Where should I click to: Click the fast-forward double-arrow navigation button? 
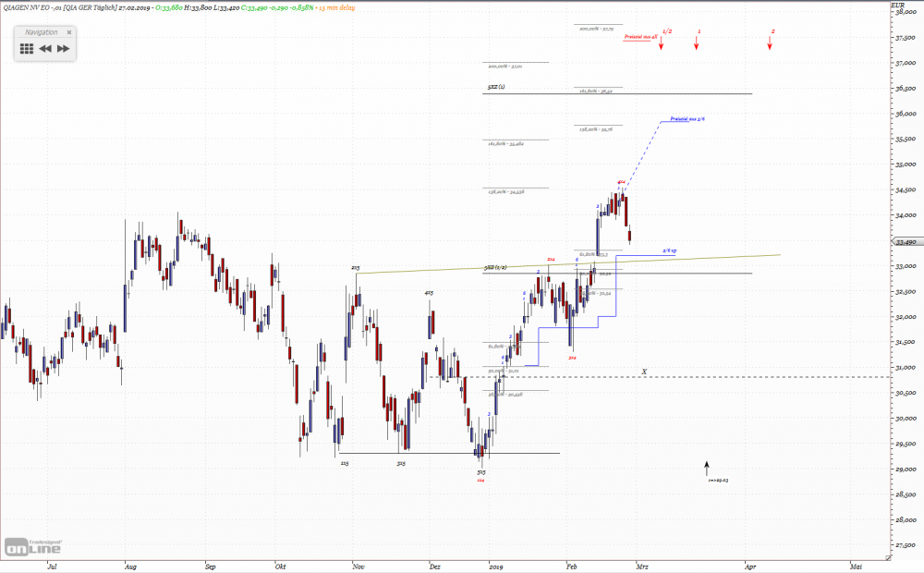point(64,49)
